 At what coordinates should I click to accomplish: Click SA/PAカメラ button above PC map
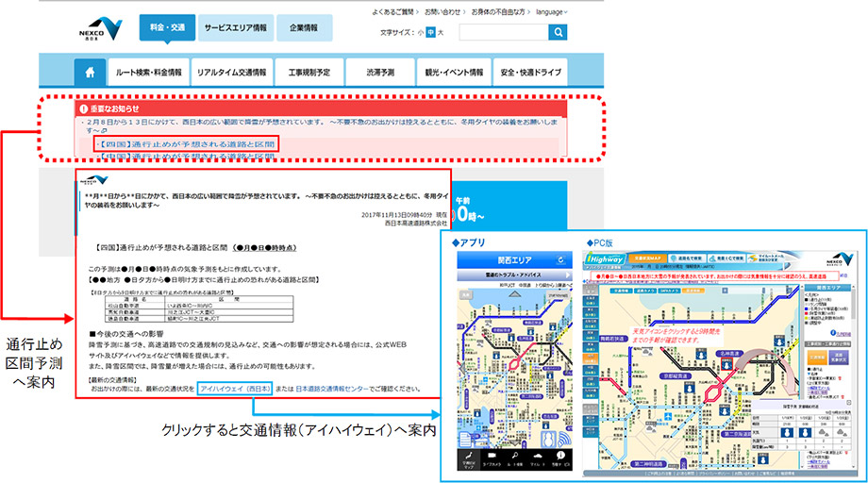point(669,291)
